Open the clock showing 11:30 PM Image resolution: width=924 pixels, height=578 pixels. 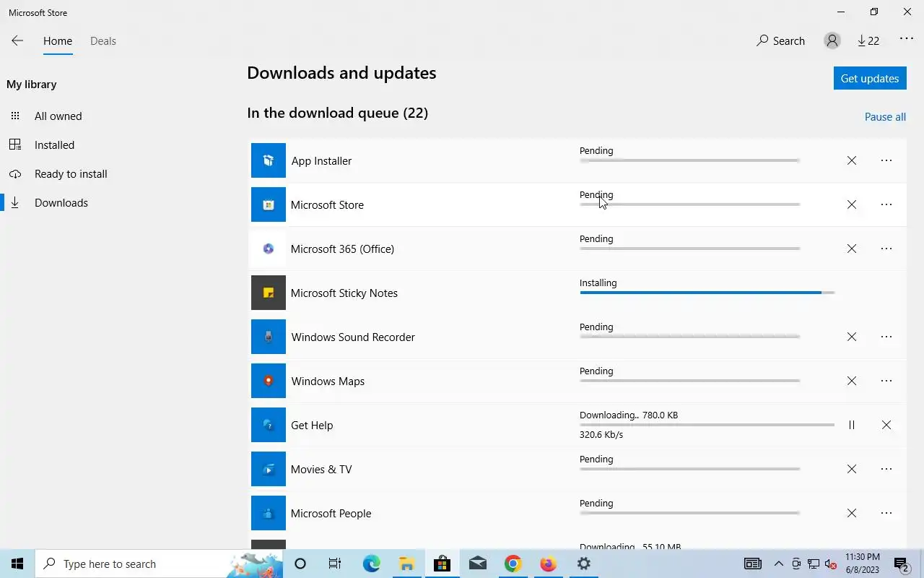click(x=862, y=564)
